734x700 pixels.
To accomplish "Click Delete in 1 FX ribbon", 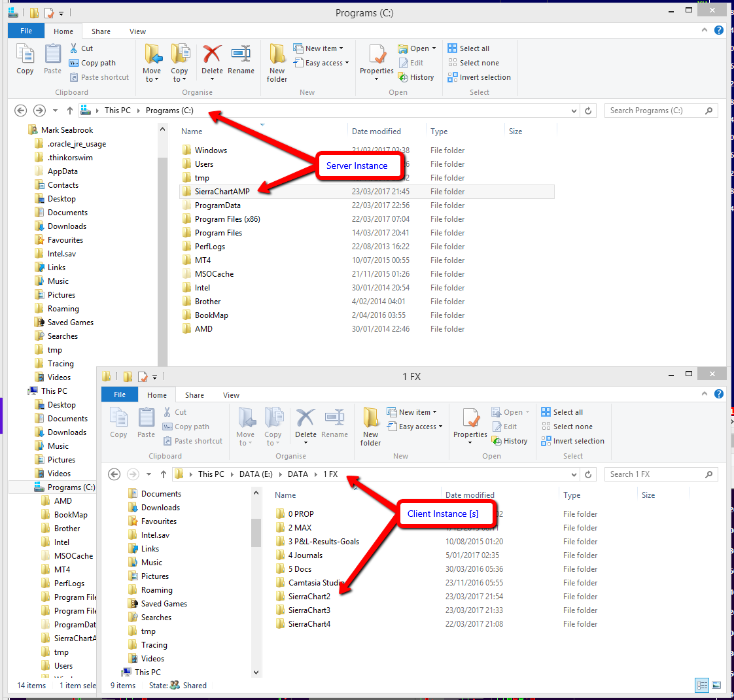I will [x=306, y=426].
